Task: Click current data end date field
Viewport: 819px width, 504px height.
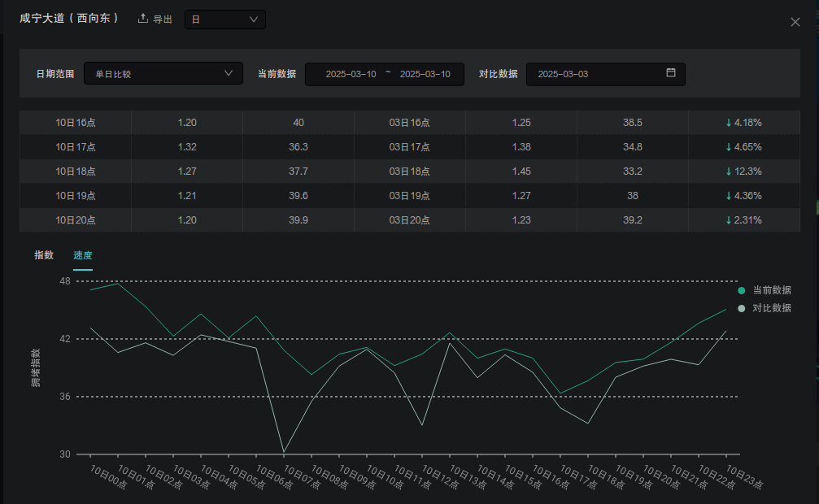Action: tap(425, 74)
